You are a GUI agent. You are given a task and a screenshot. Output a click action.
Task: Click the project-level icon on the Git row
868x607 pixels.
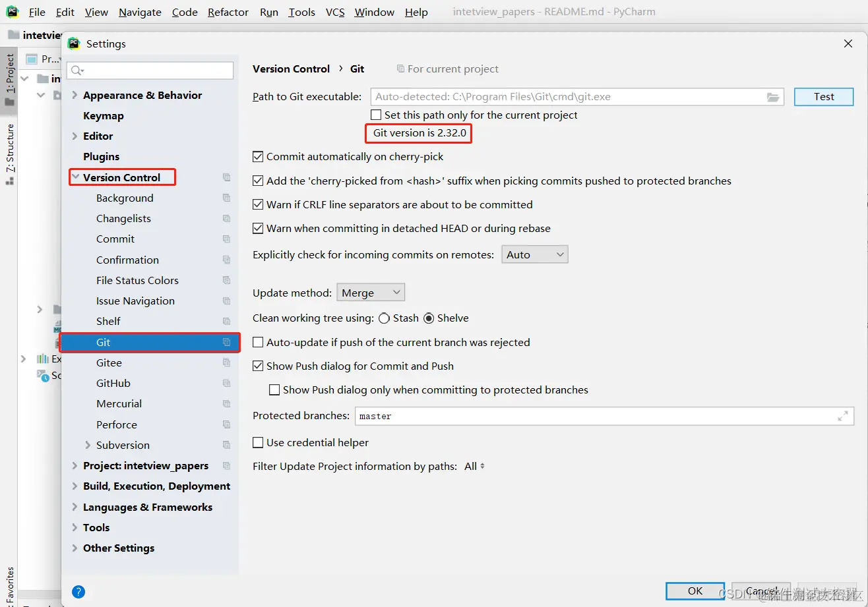click(226, 343)
